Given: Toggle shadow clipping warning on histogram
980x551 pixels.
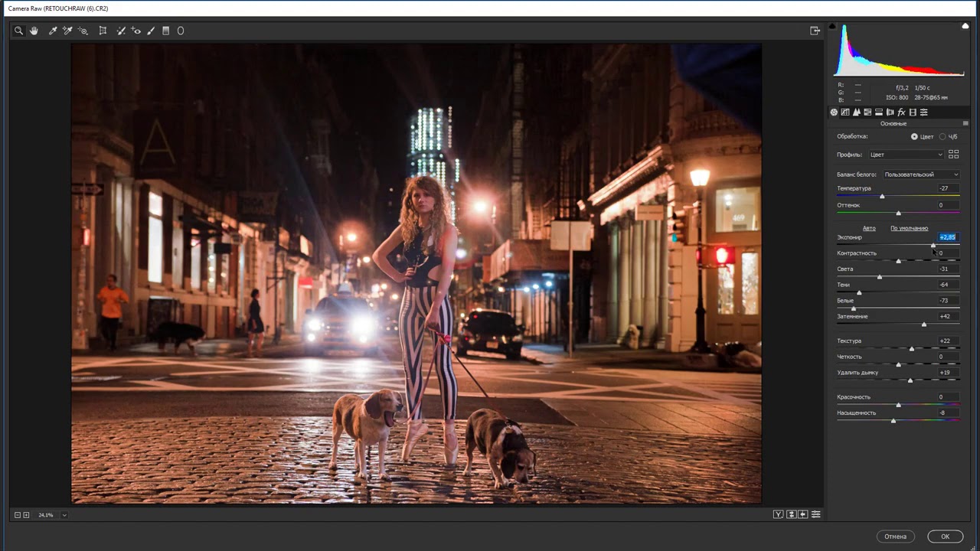Looking at the screenshot, I should click(832, 27).
